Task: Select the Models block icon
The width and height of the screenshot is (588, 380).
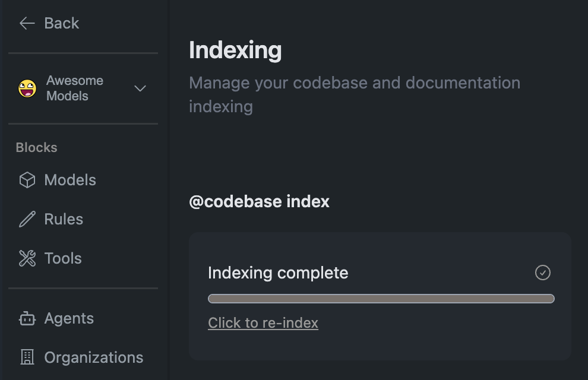Action: (x=27, y=179)
